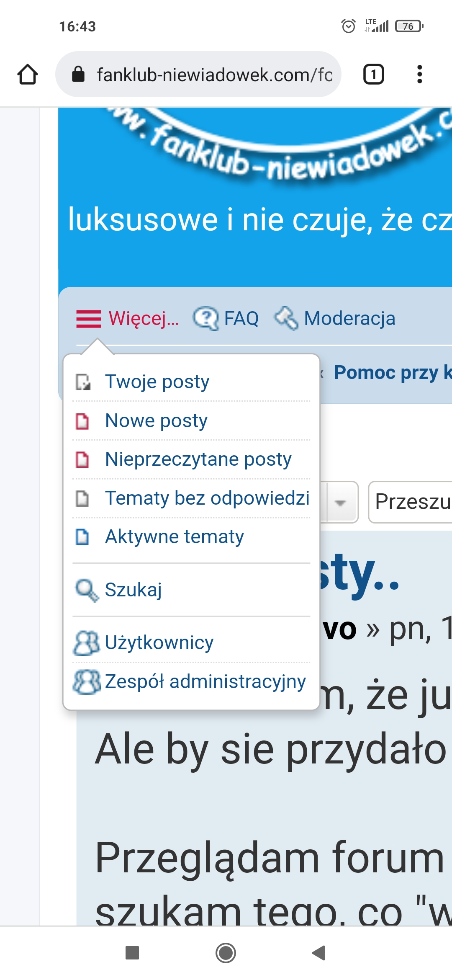Tap the Użytkownicy people icon
Viewport: 452px width, 980px height.
click(87, 642)
